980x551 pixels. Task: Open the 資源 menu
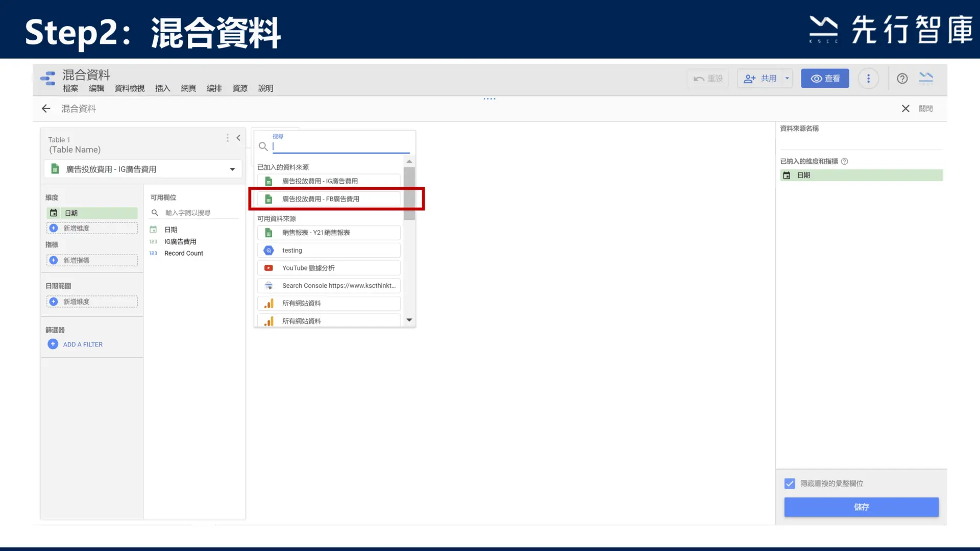(240, 88)
